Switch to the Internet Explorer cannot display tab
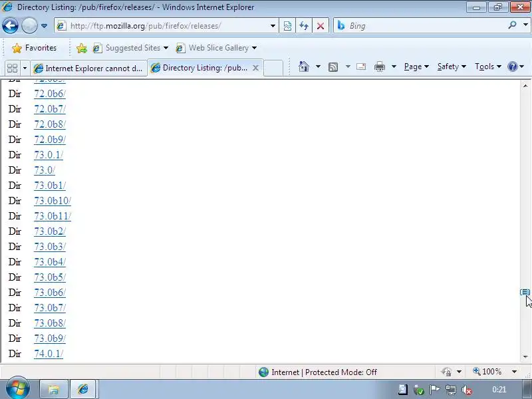Screen dimensions: 532x399 point(88,68)
